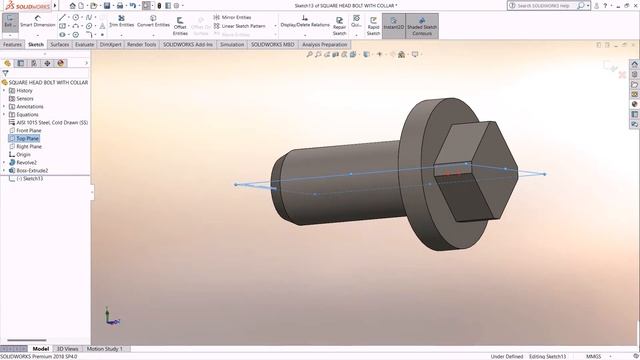Image resolution: width=640 pixels, height=360 pixels.
Task: Click the Exit Sketch button
Action: point(9,22)
